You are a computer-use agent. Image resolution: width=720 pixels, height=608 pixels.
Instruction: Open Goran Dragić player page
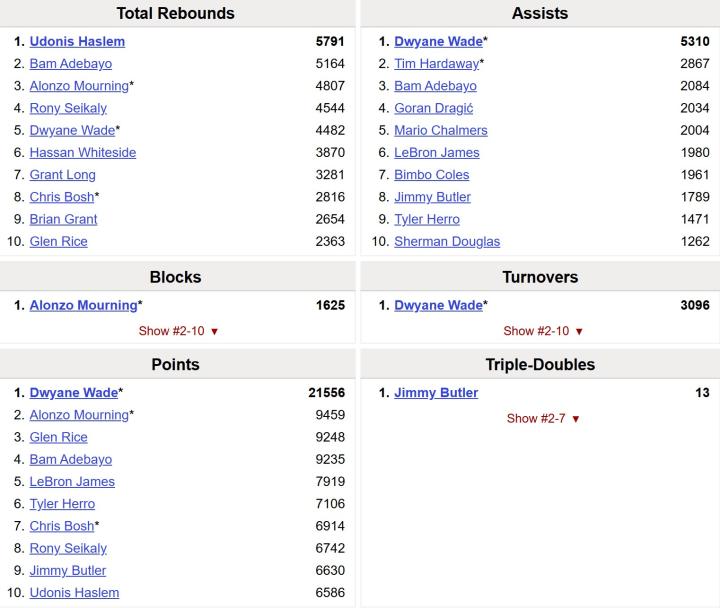click(x=433, y=108)
